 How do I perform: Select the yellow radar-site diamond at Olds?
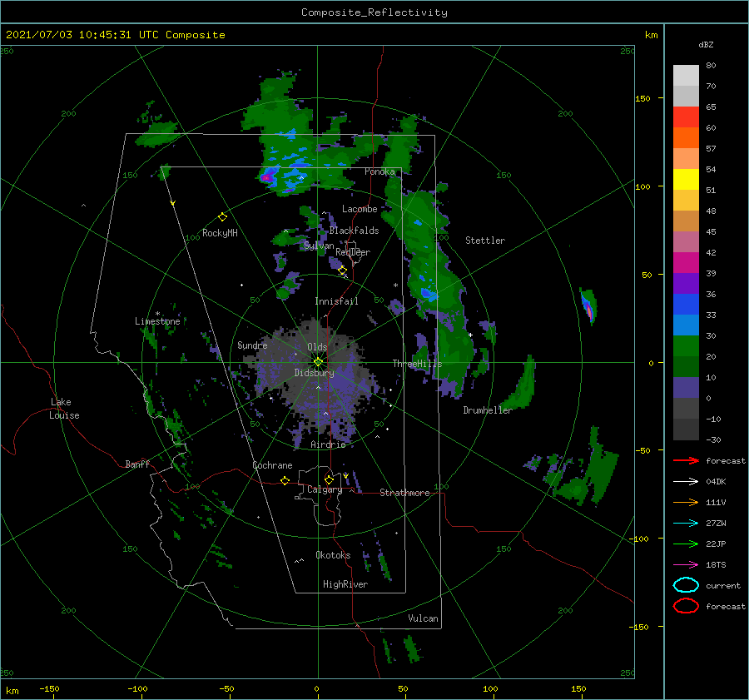tap(318, 362)
